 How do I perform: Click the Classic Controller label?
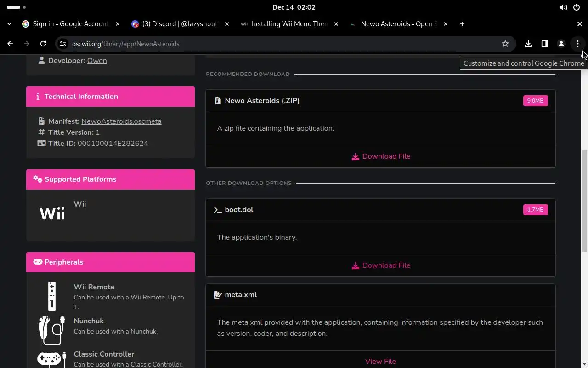pyautogui.click(x=104, y=354)
